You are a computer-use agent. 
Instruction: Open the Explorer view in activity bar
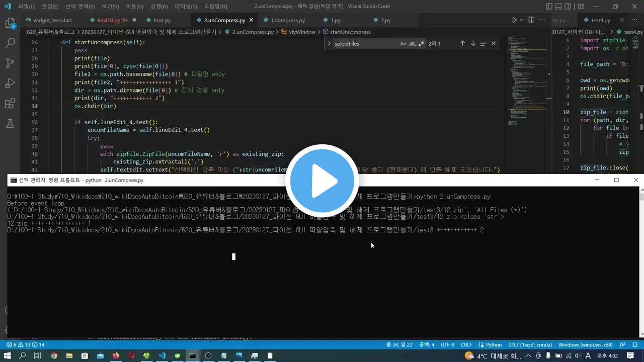click(10, 23)
